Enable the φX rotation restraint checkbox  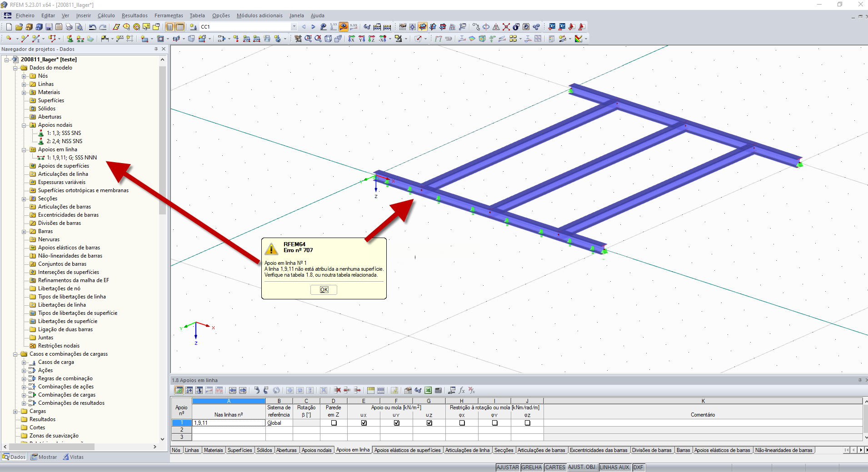click(462, 423)
